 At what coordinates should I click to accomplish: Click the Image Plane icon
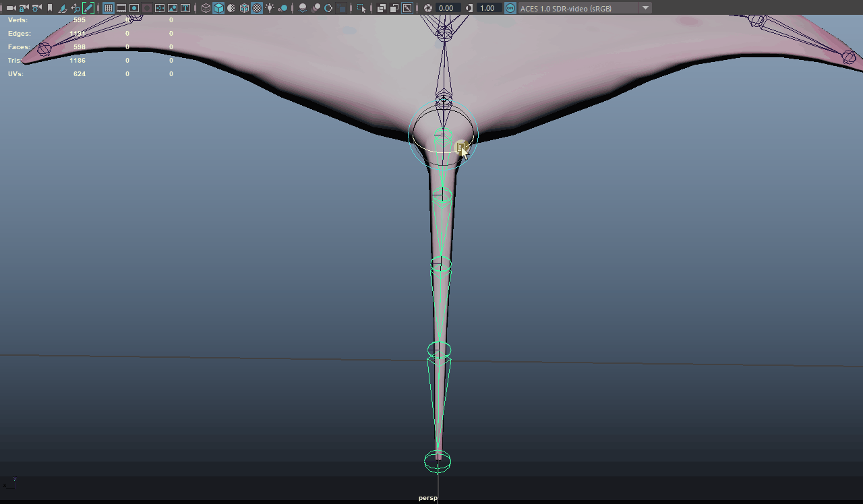[63, 8]
